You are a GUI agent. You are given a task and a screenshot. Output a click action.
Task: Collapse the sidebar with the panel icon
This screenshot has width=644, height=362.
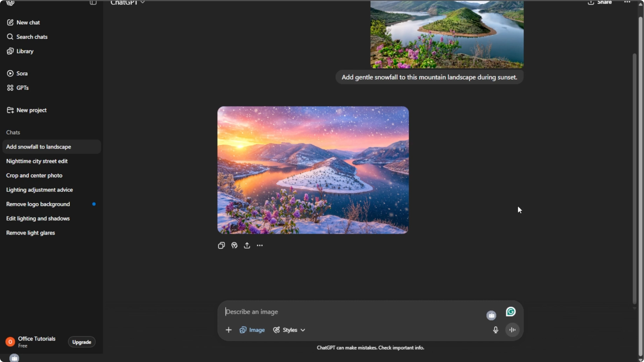pos(93,3)
